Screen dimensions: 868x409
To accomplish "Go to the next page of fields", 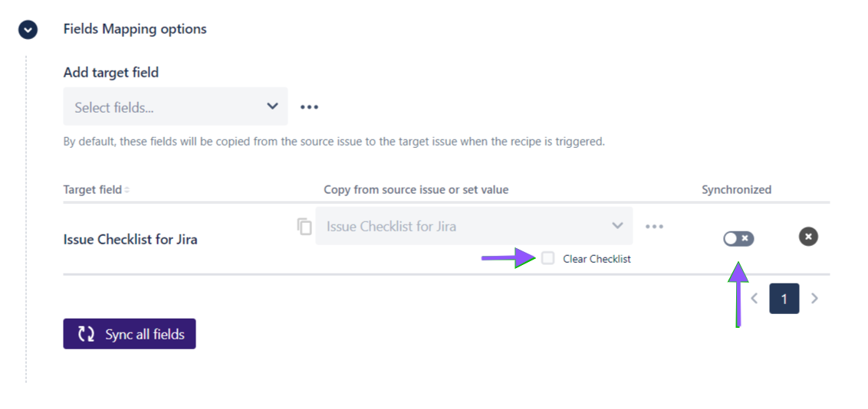I will [814, 299].
